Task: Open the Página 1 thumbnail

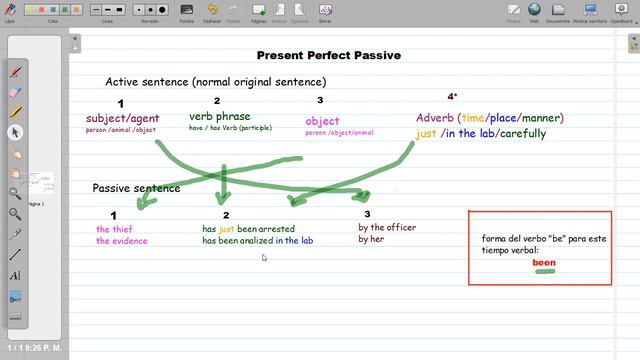Action: click(x=41, y=182)
